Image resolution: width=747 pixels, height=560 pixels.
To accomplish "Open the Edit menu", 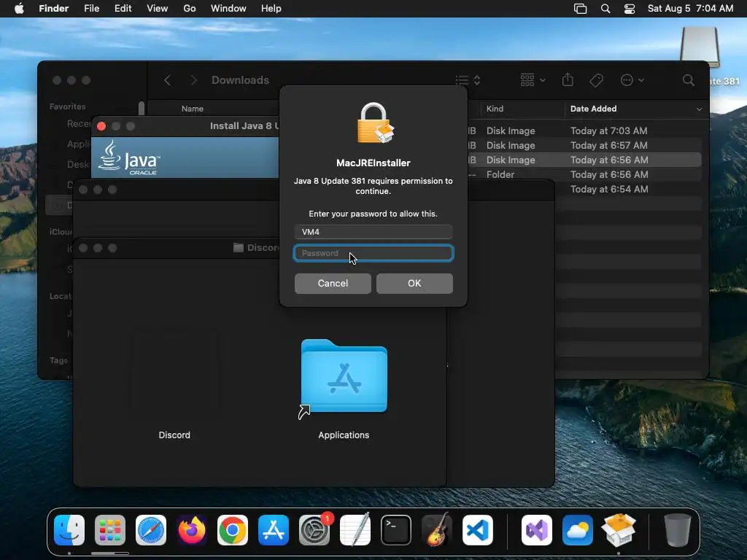I will click(x=123, y=9).
